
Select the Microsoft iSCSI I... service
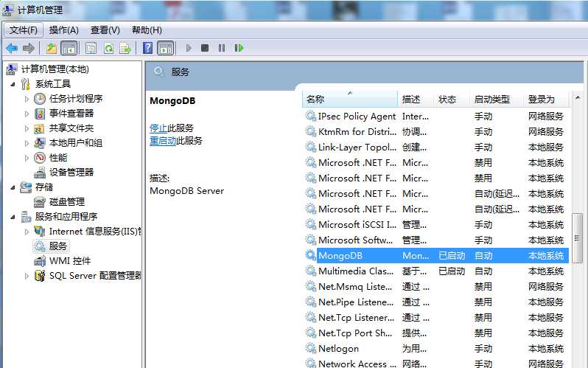pyautogui.click(x=435, y=224)
